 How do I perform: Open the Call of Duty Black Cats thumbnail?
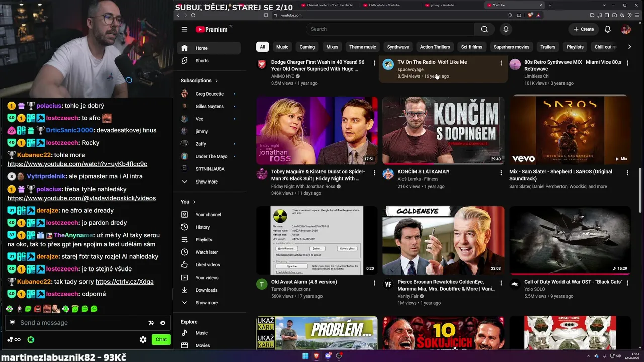pos(570,240)
